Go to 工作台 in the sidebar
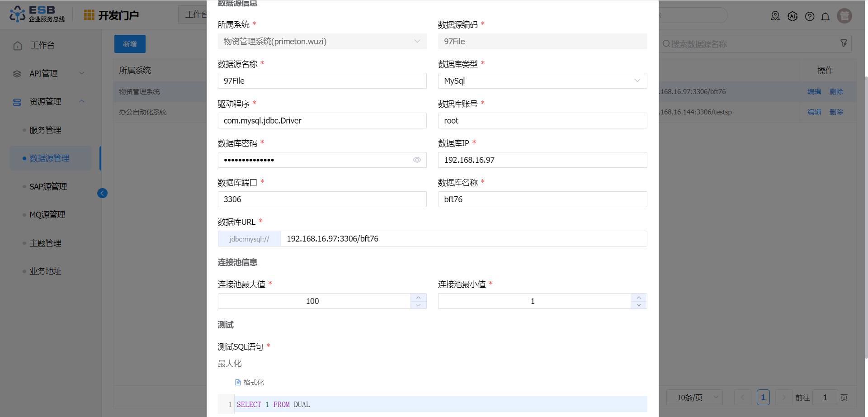The width and height of the screenshot is (868, 417). coord(42,45)
